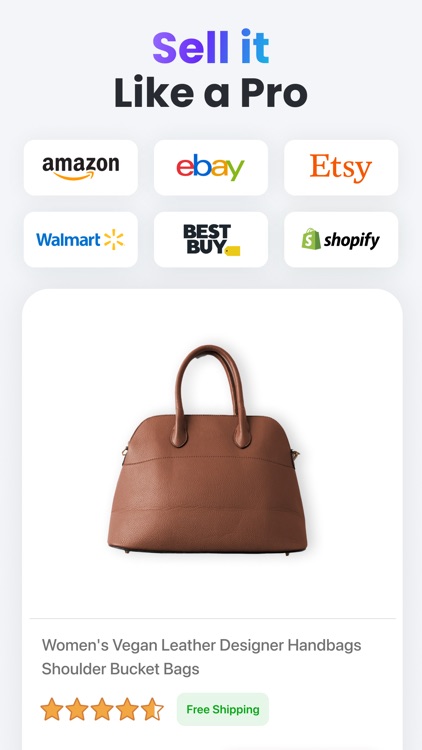Click the Shopify green bag icon

pos(311,239)
